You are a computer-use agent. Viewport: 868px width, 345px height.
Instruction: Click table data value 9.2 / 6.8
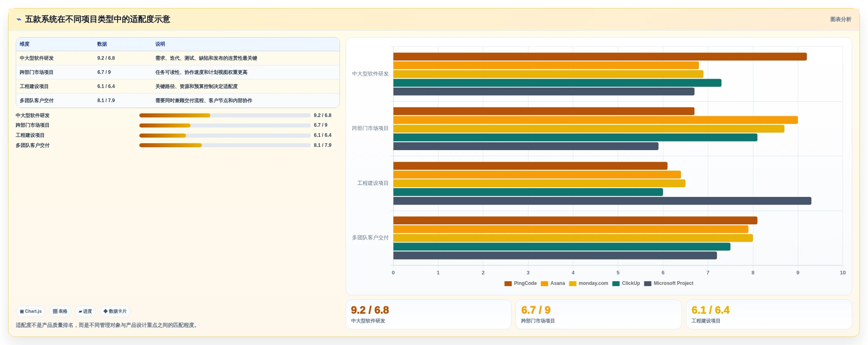pyautogui.click(x=106, y=59)
